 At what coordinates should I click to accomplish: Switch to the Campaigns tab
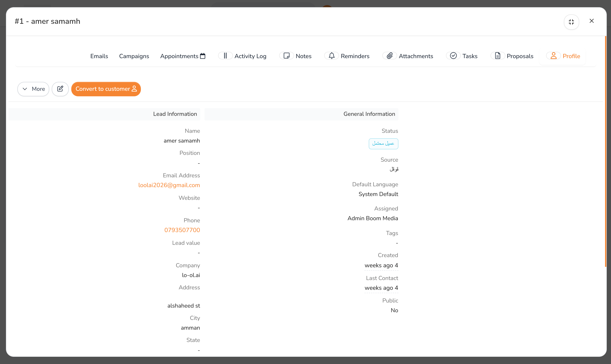coord(134,56)
